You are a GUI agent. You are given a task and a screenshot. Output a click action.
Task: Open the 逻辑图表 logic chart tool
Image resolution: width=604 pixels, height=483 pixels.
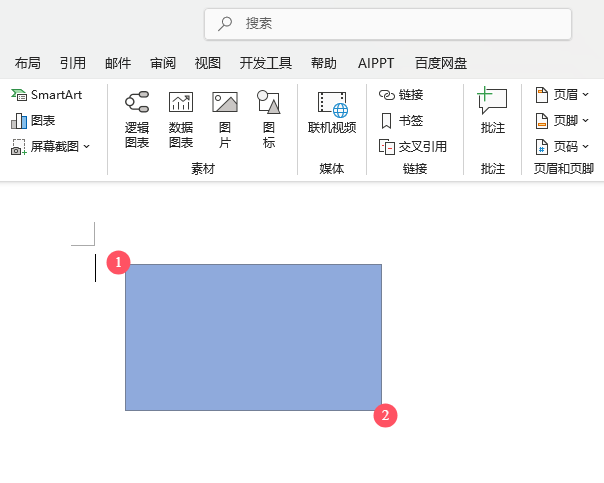click(x=137, y=119)
